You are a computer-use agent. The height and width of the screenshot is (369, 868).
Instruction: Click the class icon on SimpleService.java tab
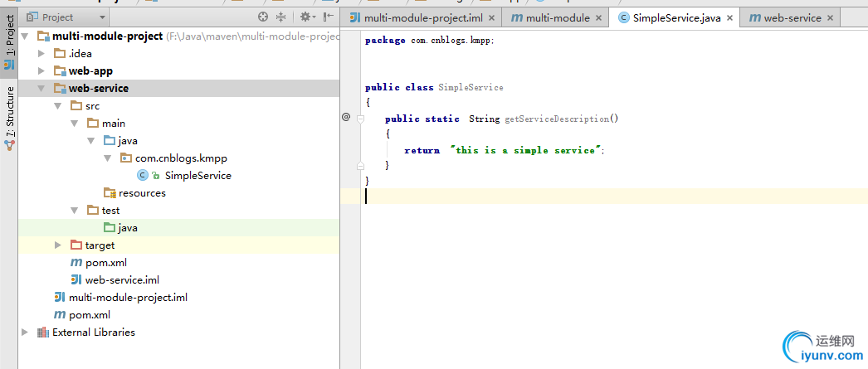tap(624, 17)
